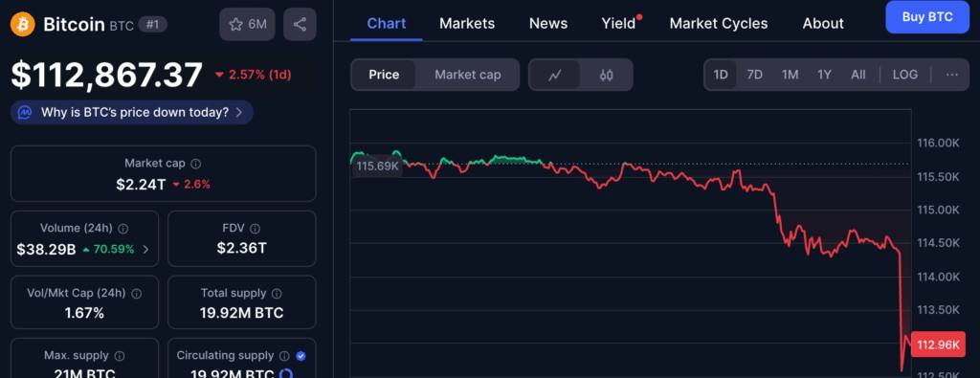
Task: Open the Market Cycles tab
Action: [x=719, y=24]
